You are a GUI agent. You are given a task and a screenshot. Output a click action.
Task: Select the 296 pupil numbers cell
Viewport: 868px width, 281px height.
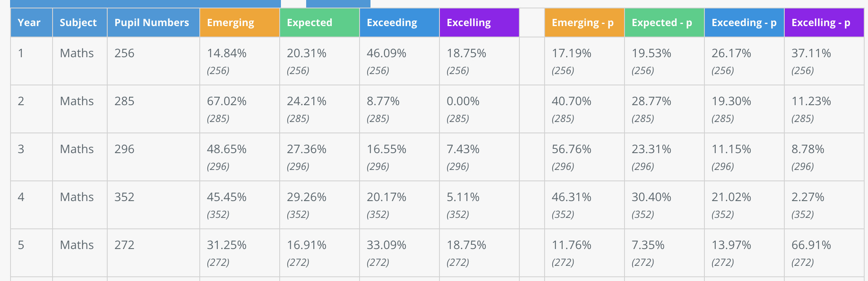(124, 149)
